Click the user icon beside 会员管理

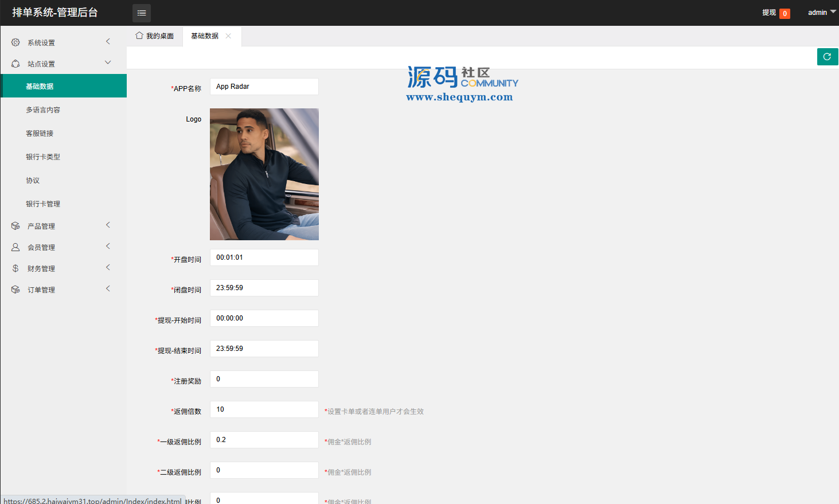click(x=15, y=247)
